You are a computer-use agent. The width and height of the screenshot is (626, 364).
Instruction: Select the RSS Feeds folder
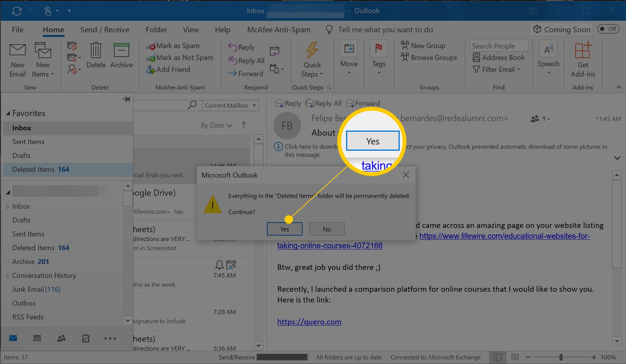pos(28,317)
